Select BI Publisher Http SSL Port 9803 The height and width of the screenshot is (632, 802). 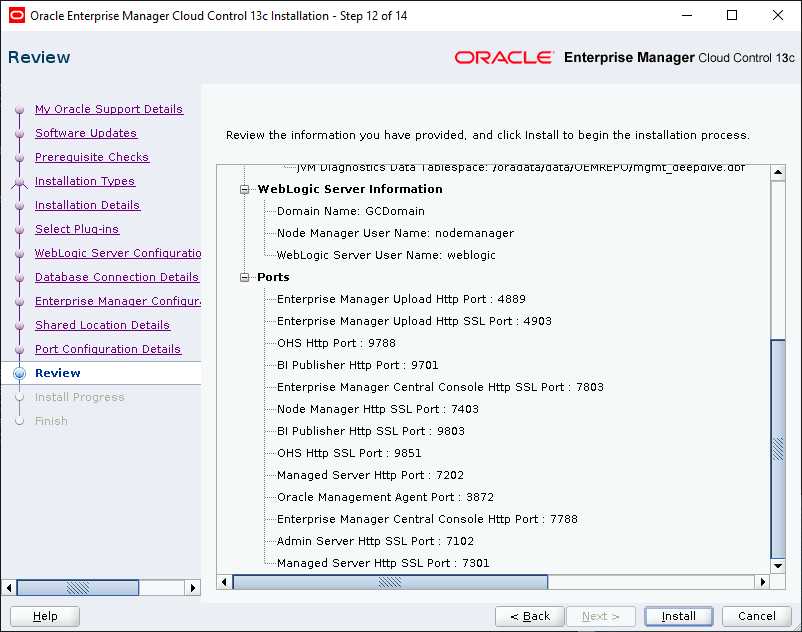click(x=371, y=431)
